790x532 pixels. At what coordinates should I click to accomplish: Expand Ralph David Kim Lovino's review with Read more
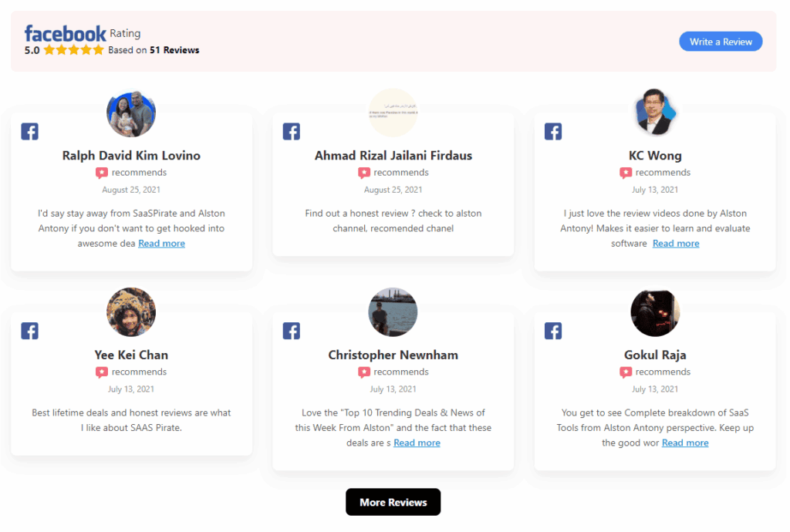pos(161,244)
